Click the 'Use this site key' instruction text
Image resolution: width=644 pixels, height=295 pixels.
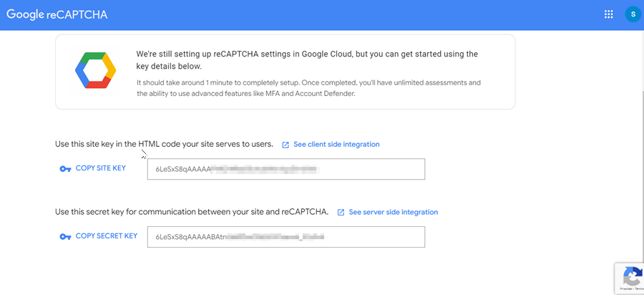click(164, 145)
